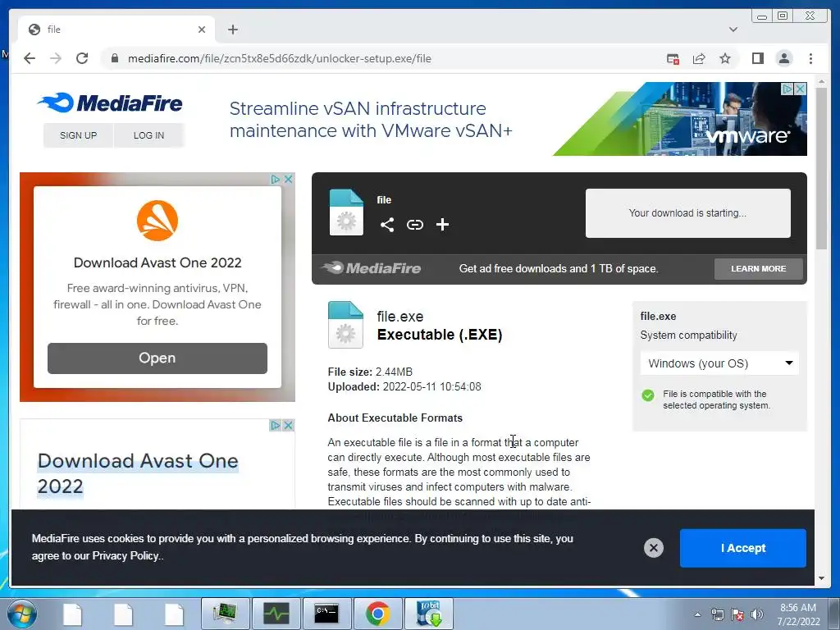Open the Chrome side panel
840x630 pixels.
pyautogui.click(x=757, y=58)
